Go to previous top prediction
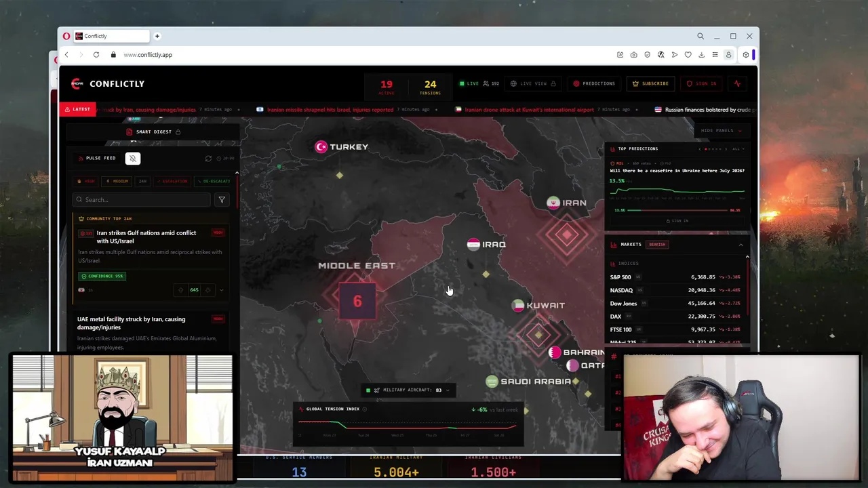The height and width of the screenshot is (488, 868). point(700,148)
